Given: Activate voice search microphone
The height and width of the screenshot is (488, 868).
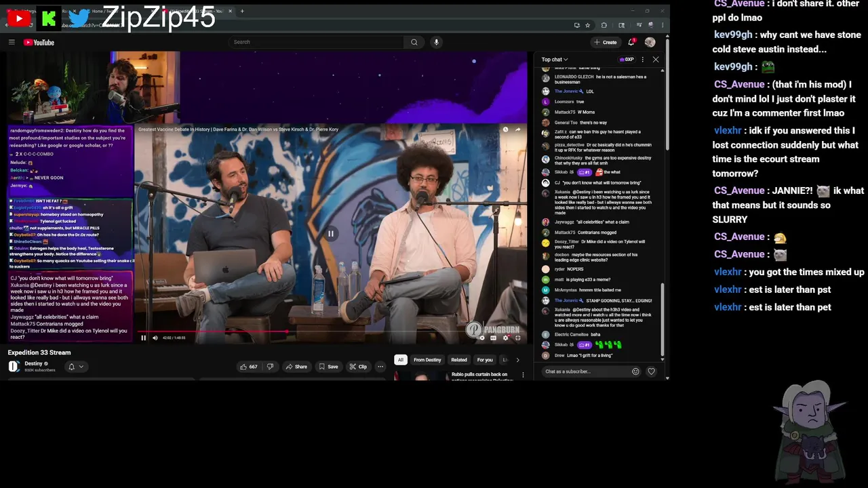Looking at the screenshot, I should (x=436, y=42).
